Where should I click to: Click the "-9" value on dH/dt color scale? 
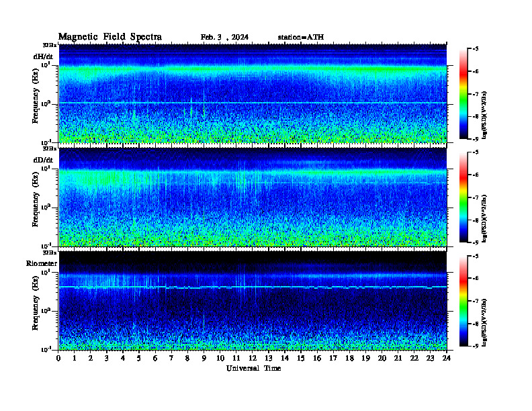coord(475,139)
